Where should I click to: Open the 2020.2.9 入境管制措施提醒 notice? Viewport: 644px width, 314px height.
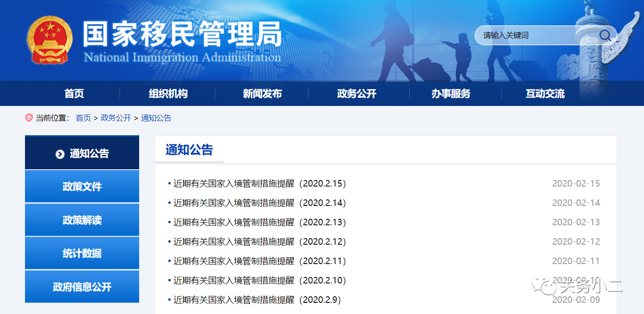[257, 300]
